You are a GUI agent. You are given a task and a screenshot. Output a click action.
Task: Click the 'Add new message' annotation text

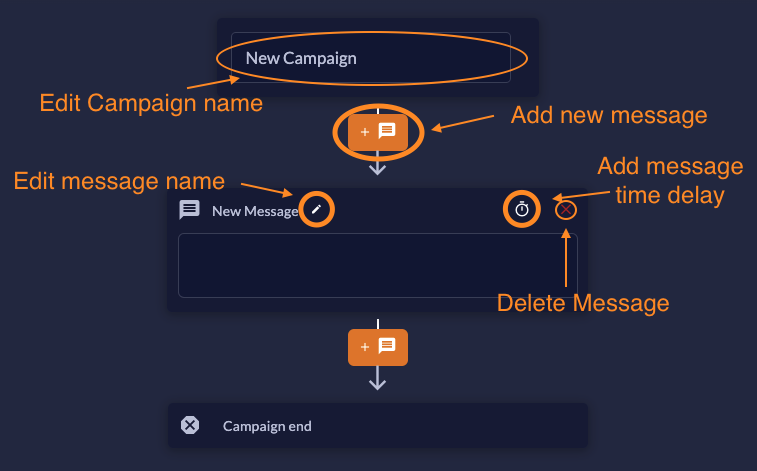(x=609, y=115)
